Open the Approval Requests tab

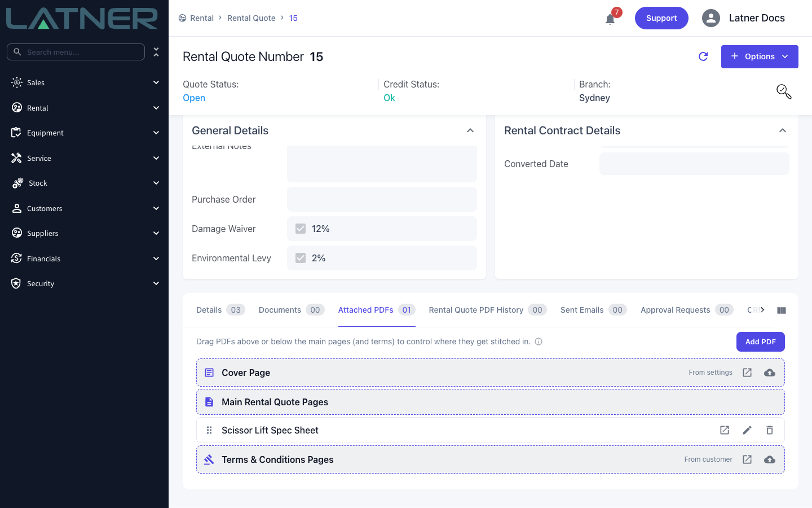[687, 310]
